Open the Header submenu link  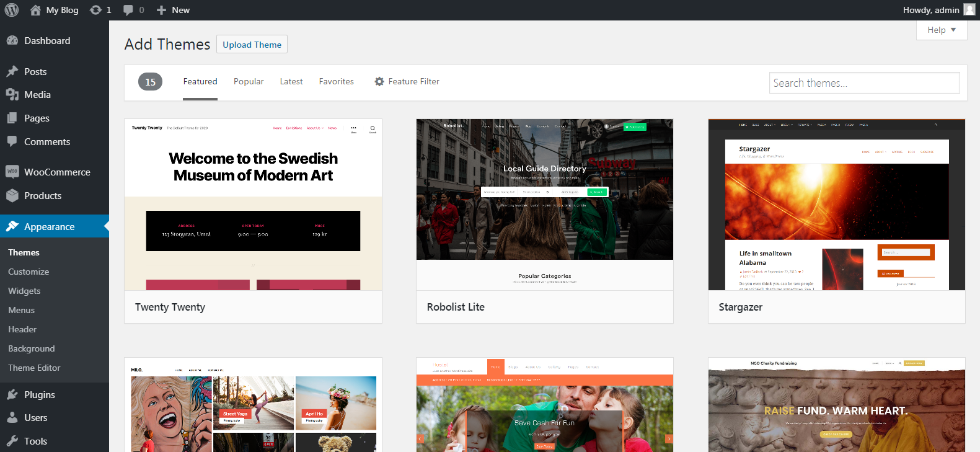pyautogui.click(x=22, y=329)
